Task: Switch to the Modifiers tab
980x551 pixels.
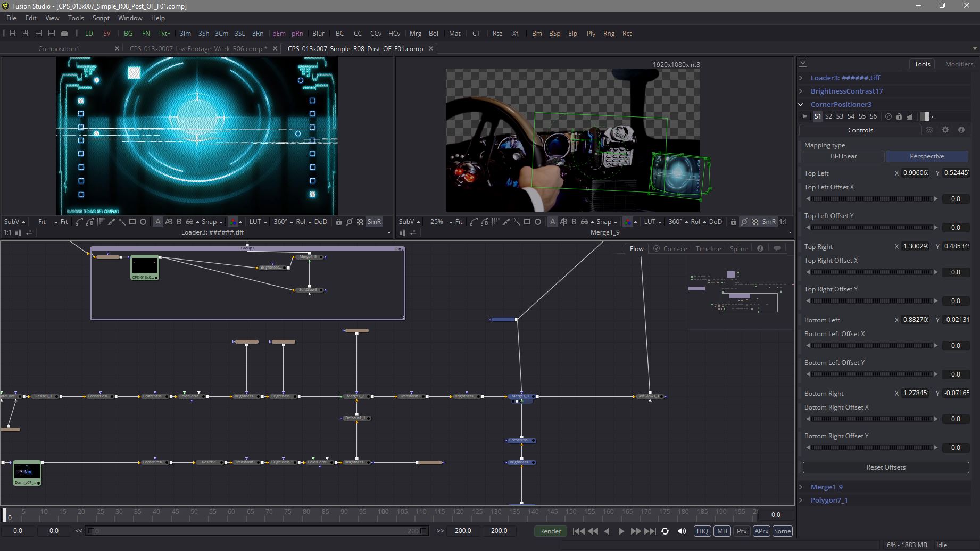Action: point(959,64)
